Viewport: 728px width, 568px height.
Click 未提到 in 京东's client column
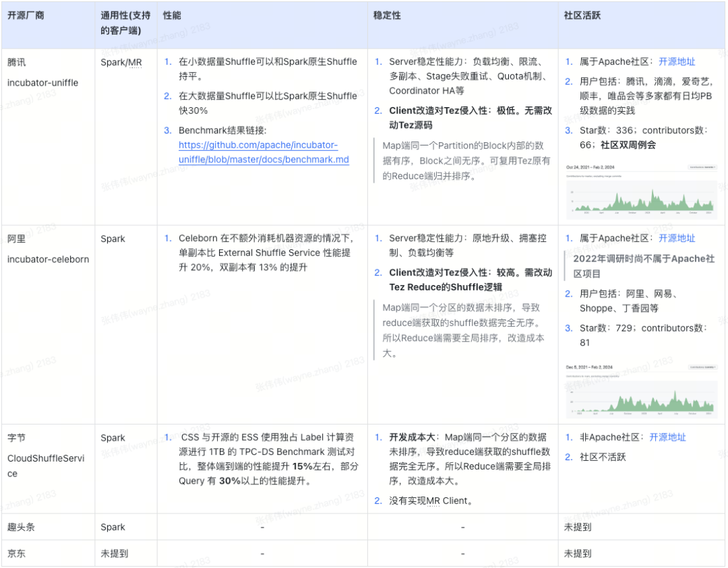[x=114, y=553]
